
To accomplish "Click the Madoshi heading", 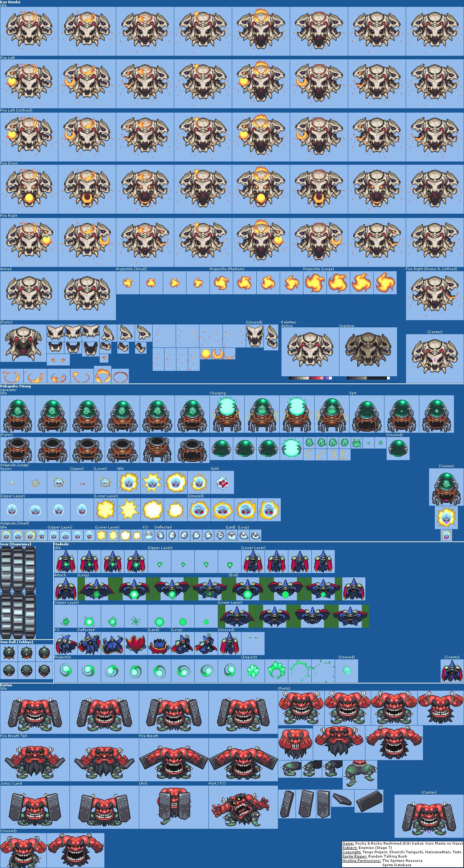I will point(61,544).
